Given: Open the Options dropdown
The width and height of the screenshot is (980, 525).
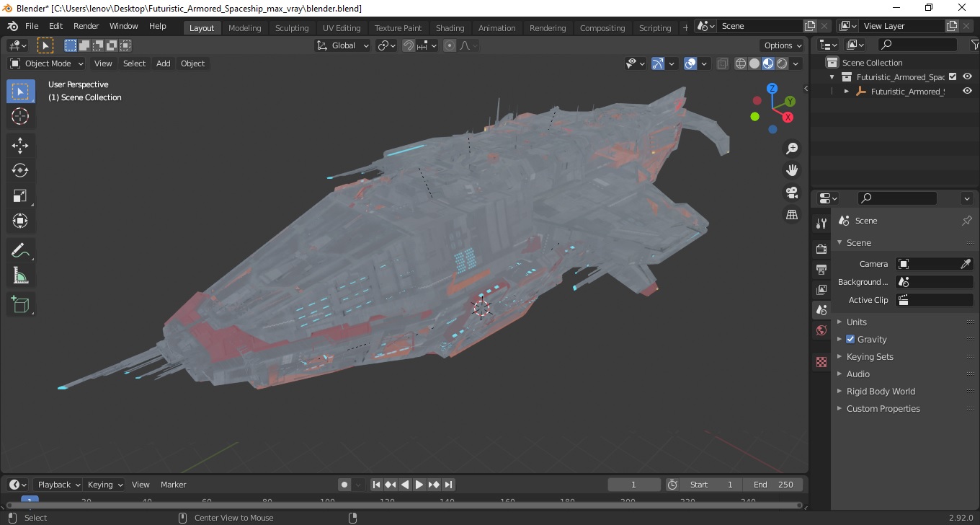Looking at the screenshot, I should tap(783, 45).
